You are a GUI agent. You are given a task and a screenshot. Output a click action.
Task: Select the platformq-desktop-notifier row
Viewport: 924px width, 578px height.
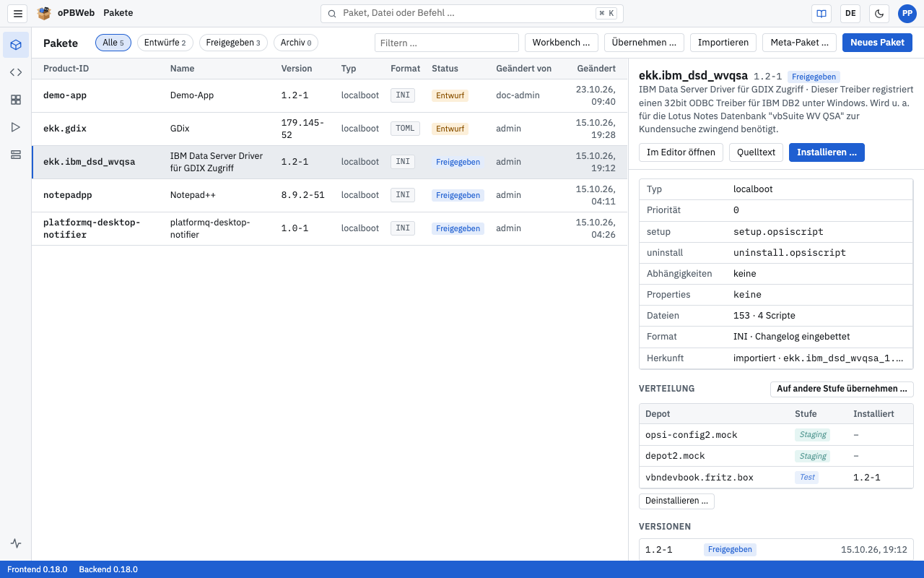tap(330, 228)
